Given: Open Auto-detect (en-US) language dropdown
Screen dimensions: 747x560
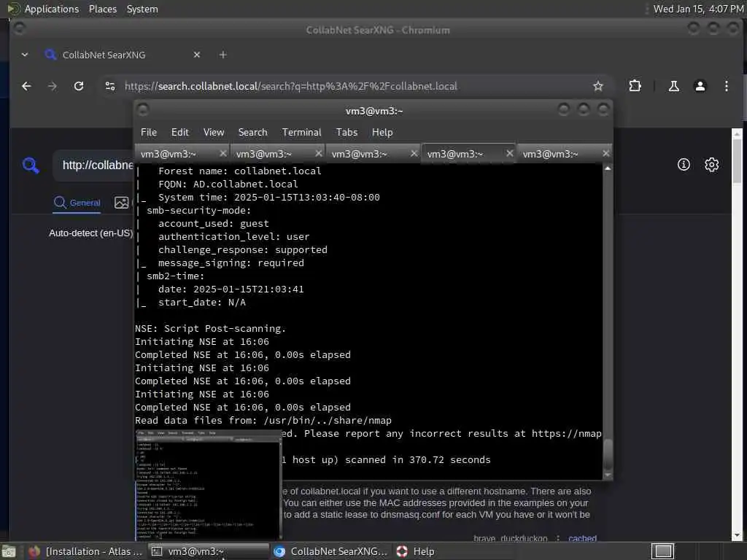Looking at the screenshot, I should [90, 233].
